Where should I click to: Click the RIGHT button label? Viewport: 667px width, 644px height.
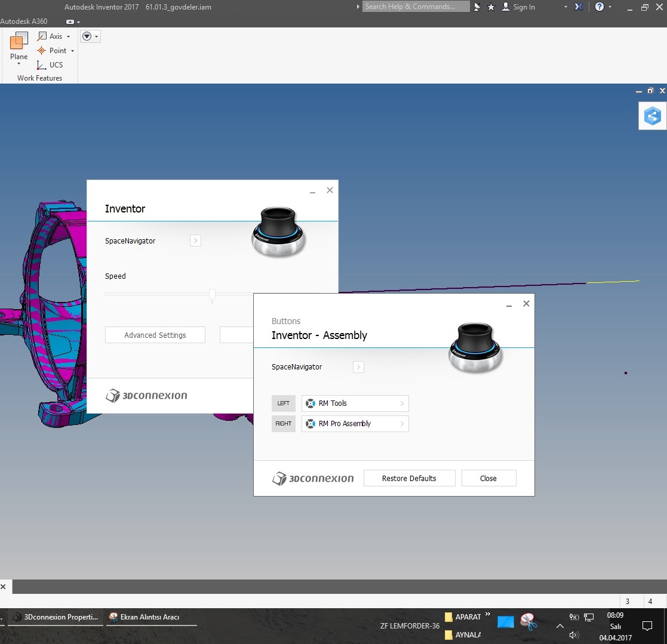tap(283, 424)
